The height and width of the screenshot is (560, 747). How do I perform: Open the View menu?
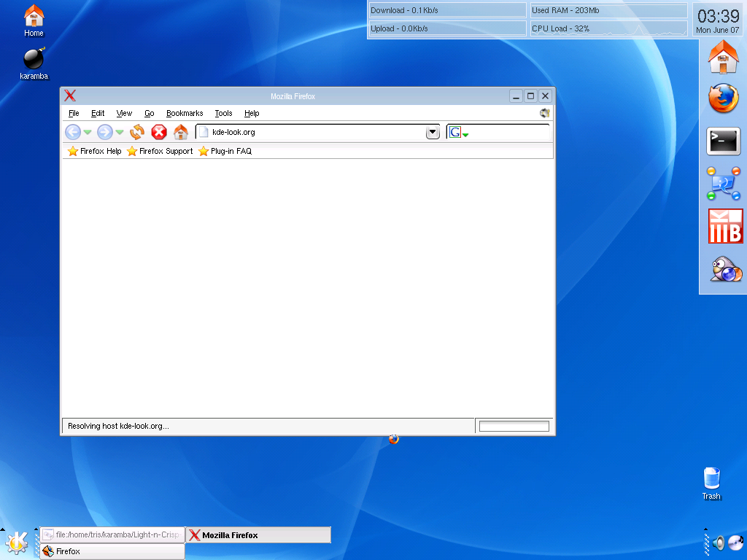tap(124, 113)
